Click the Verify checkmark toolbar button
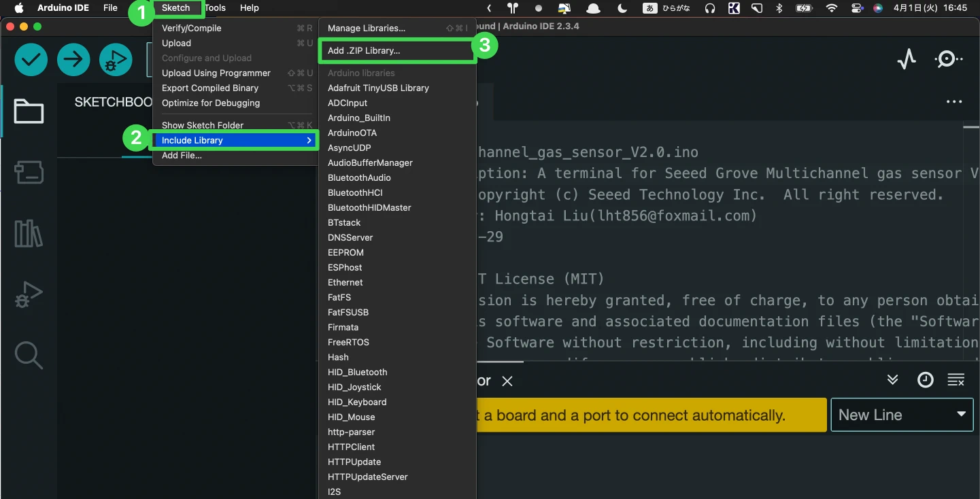The width and height of the screenshot is (980, 499). tap(31, 60)
